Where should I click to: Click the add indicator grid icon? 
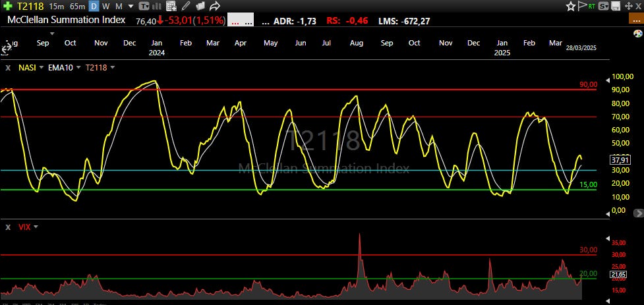click(171, 6)
